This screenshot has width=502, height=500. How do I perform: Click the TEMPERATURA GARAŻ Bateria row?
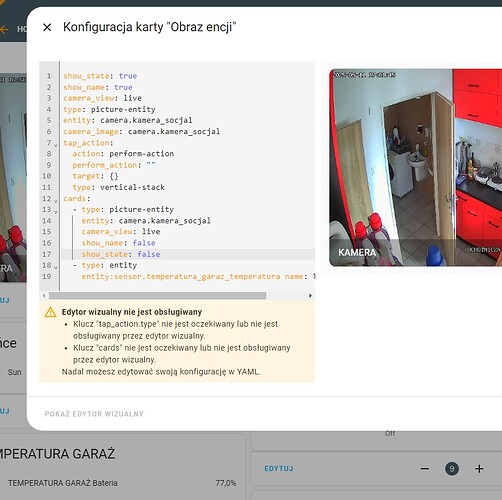(122, 483)
